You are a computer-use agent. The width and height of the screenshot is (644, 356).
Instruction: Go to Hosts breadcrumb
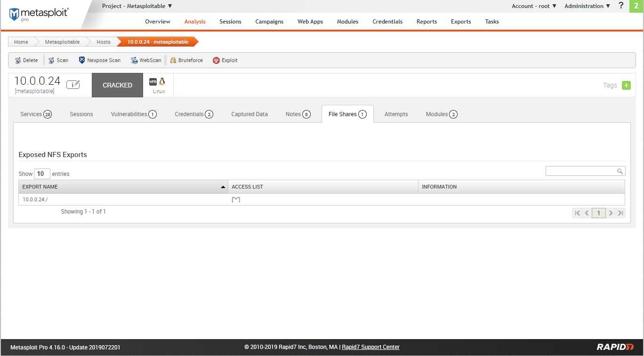coord(104,42)
